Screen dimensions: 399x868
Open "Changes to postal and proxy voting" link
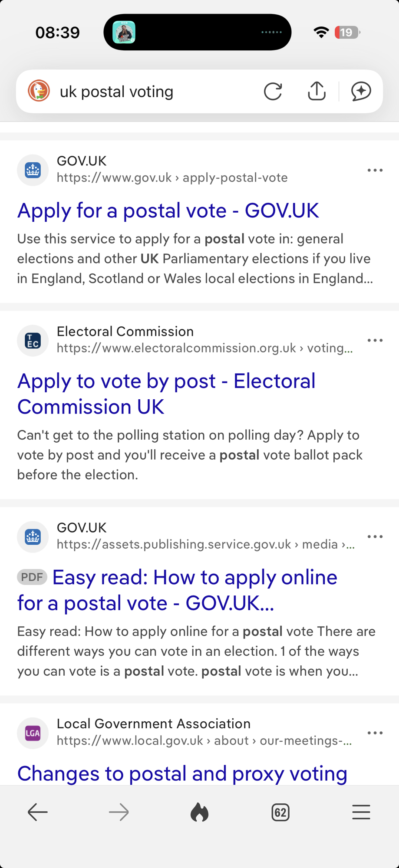click(x=182, y=773)
